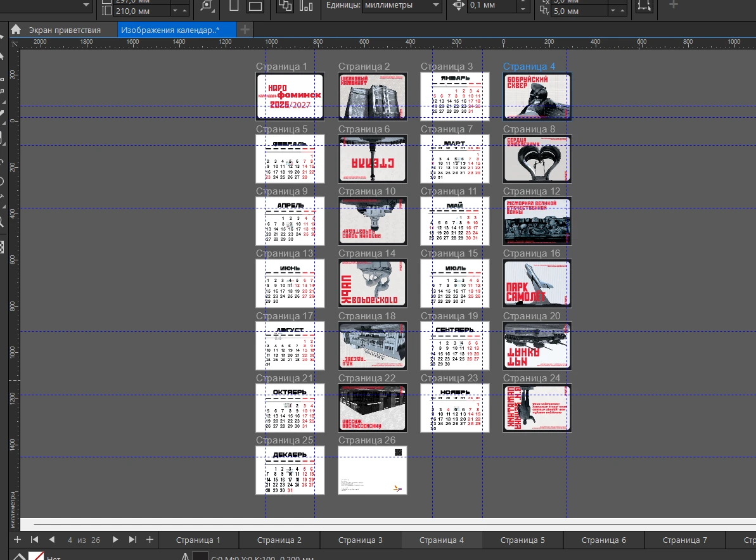The height and width of the screenshot is (560, 756).
Task: Expand the page size preset dropdown
Action: (87, 6)
